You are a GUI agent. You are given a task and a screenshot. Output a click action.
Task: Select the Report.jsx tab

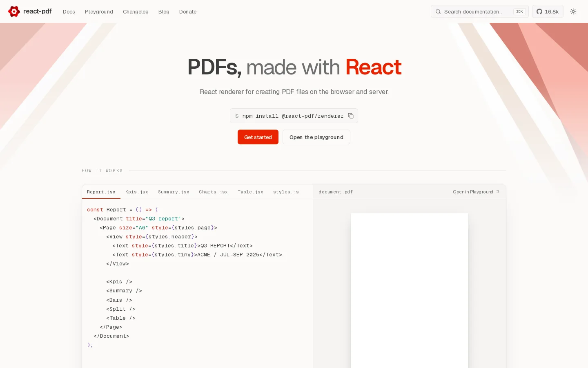coord(101,192)
